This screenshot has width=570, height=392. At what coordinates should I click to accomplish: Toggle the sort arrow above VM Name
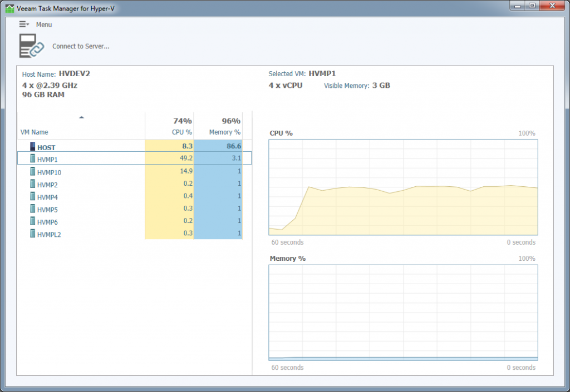click(x=82, y=117)
